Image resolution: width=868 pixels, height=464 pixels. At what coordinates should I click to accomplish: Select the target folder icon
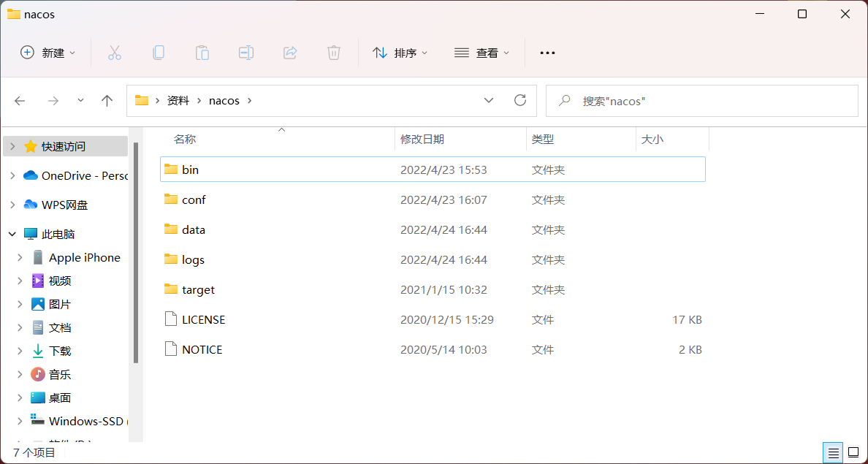click(x=170, y=289)
